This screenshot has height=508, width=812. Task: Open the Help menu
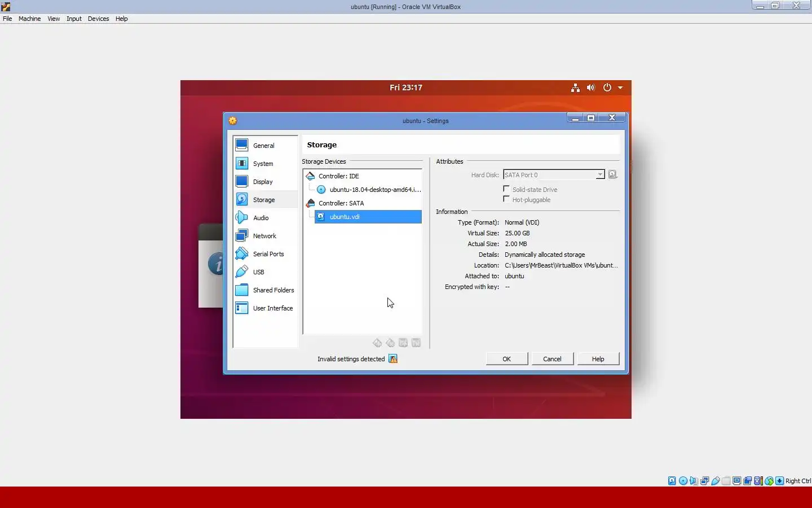click(122, 19)
